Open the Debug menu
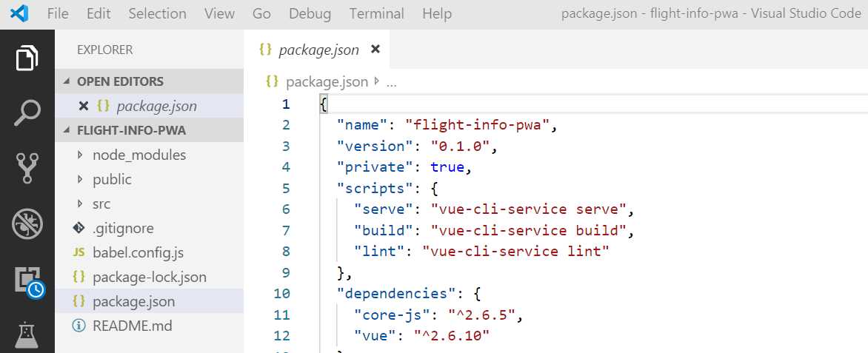The height and width of the screenshot is (353, 868). tap(310, 13)
